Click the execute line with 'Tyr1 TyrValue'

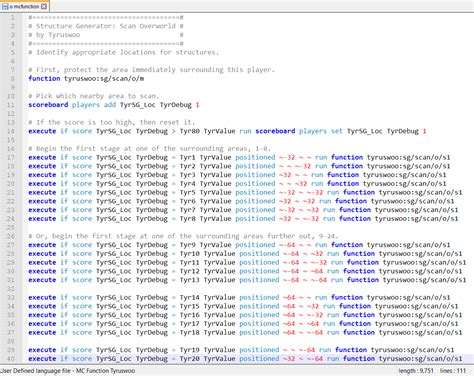click(x=239, y=157)
